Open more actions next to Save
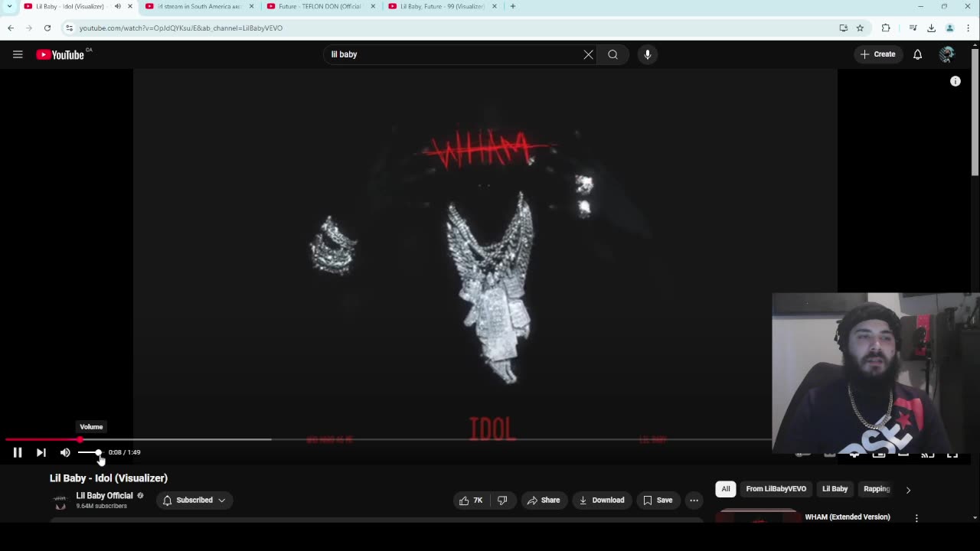The height and width of the screenshot is (551, 980). (694, 500)
